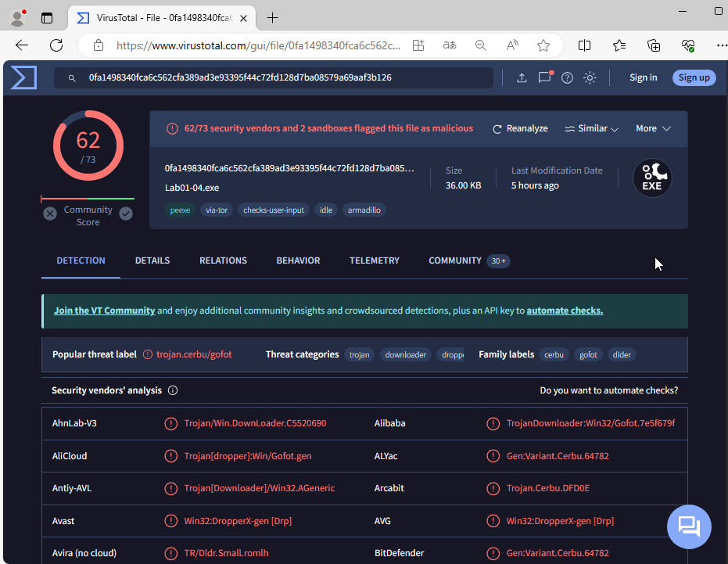This screenshot has width=728, height=564.
Task: Click the VirusTotal sigma logo
Action: tap(23, 77)
